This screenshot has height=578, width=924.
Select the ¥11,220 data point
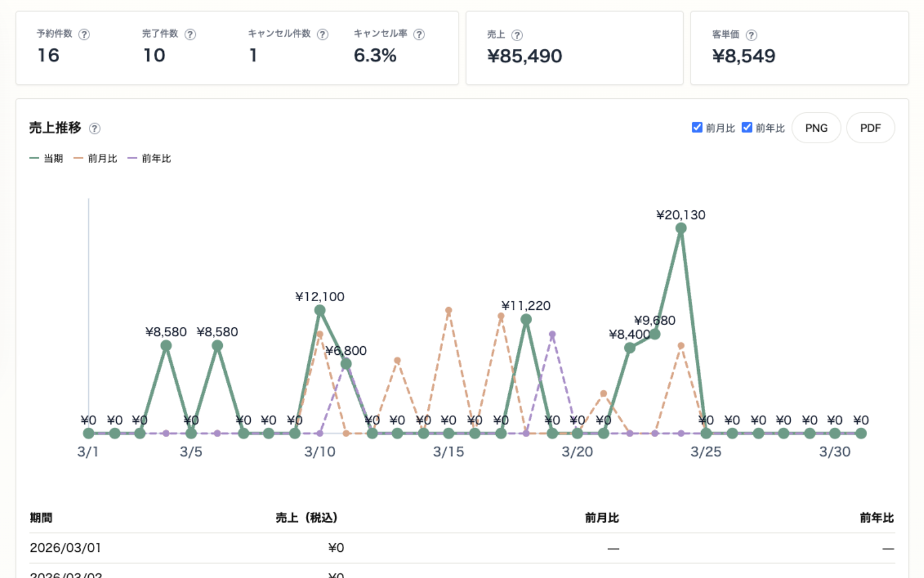pyautogui.click(x=526, y=319)
